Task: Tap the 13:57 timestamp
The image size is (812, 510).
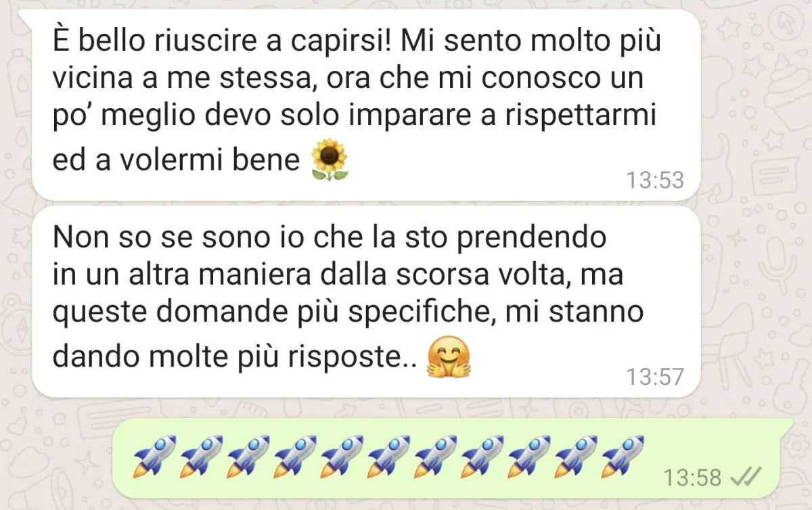Action: pyautogui.click(x=655, y=377)
